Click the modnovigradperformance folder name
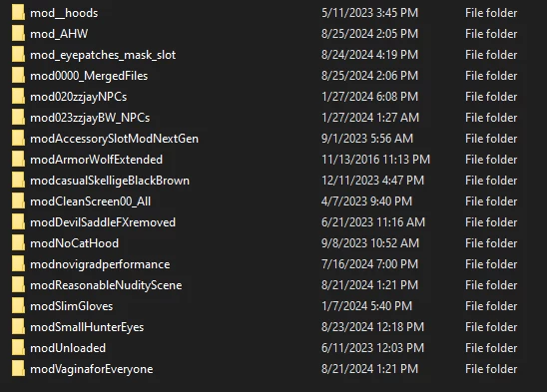Image resolution: width=547 pixels, height=392 pixels. (100, 264)
